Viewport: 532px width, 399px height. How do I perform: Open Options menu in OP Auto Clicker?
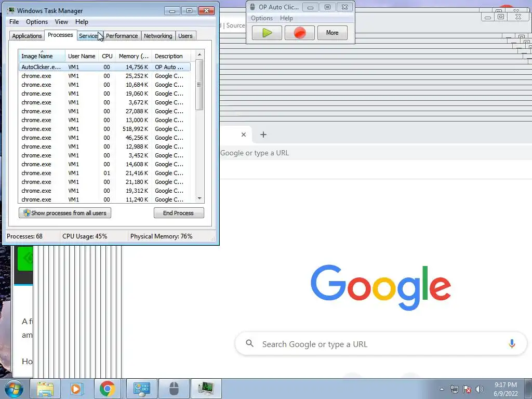[x=262, y=18]
